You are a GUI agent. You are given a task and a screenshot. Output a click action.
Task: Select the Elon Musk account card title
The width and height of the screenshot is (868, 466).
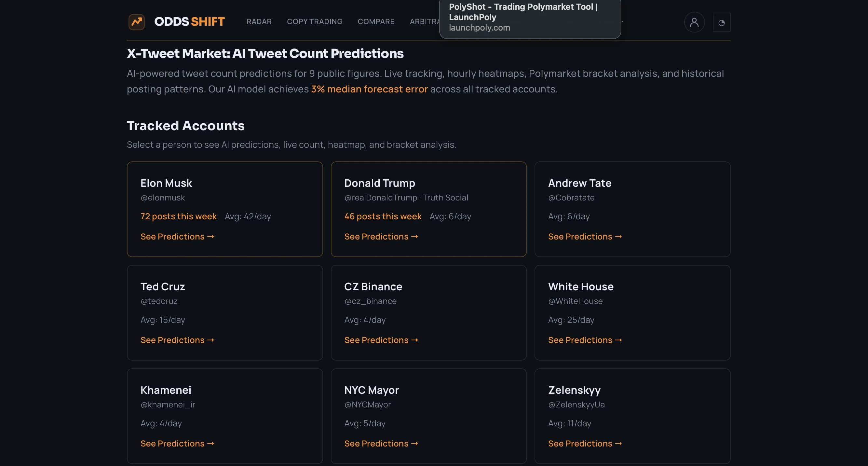pos(166,183)
